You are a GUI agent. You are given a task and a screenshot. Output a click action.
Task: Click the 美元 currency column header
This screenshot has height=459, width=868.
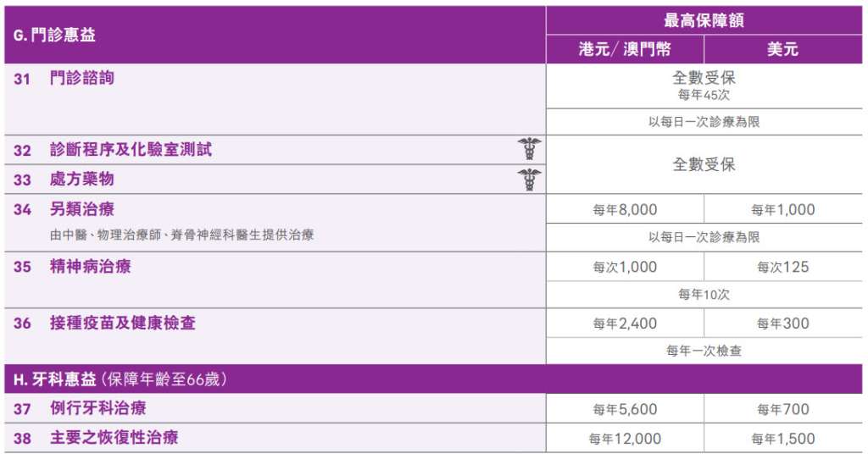(x=782, y=49)
